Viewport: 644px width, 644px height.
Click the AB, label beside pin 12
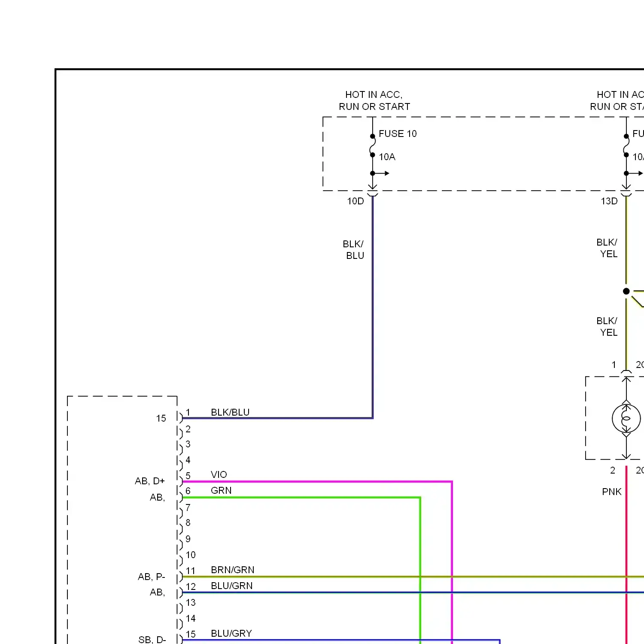coord(158,592)
